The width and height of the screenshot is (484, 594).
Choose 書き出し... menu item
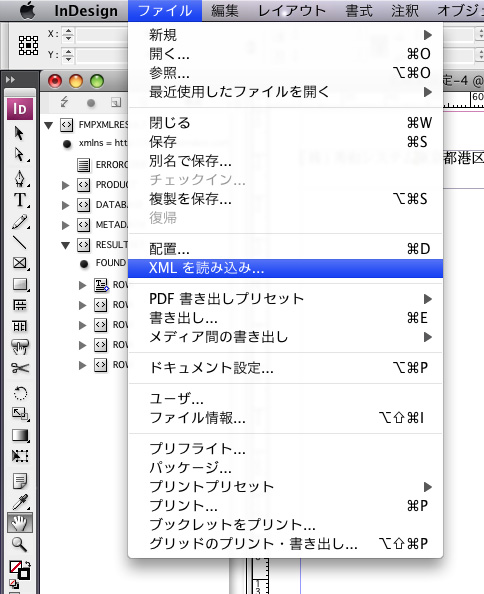(286, 317)
